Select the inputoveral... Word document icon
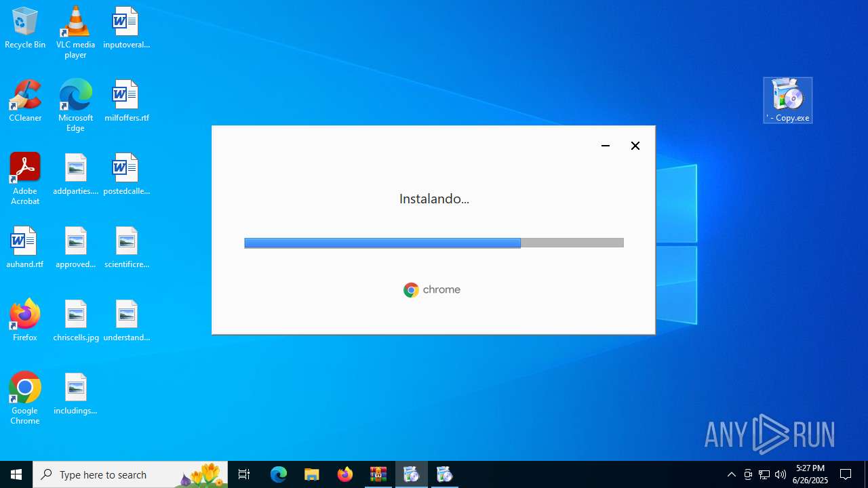868x488 pixels. [126, 27]
